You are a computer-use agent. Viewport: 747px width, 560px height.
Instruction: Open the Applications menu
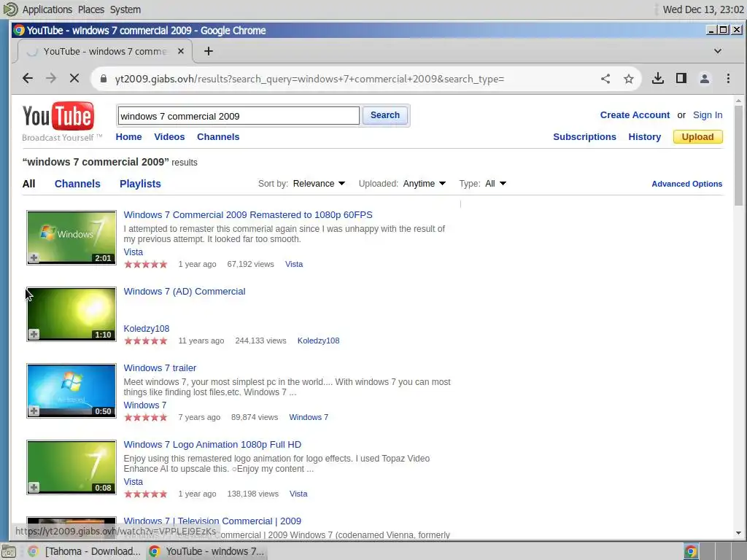point(47,9)
